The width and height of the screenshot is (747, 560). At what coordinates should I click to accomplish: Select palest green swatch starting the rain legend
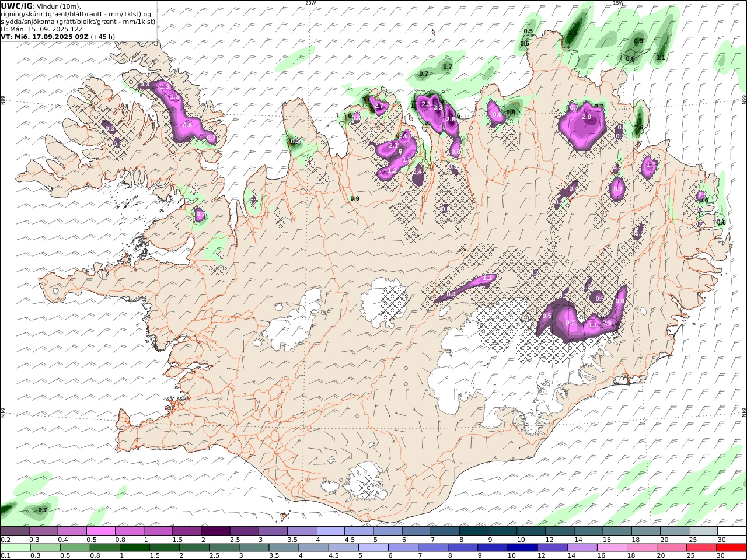tap(15, 547)
